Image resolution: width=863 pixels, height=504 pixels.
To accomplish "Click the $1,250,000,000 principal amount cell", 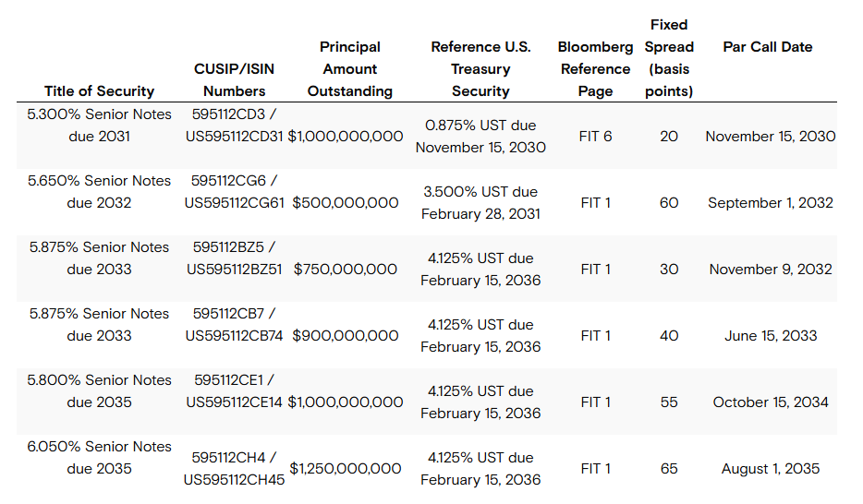I will coord(345,468).
